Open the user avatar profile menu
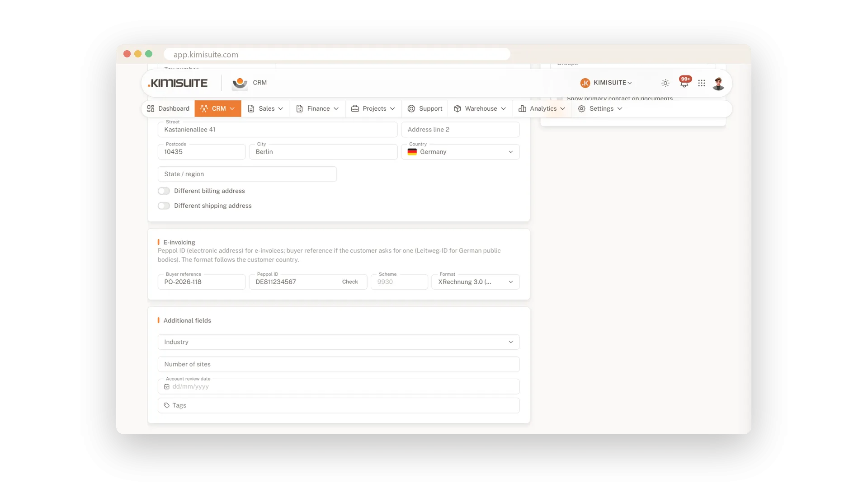 click(718, 83)
